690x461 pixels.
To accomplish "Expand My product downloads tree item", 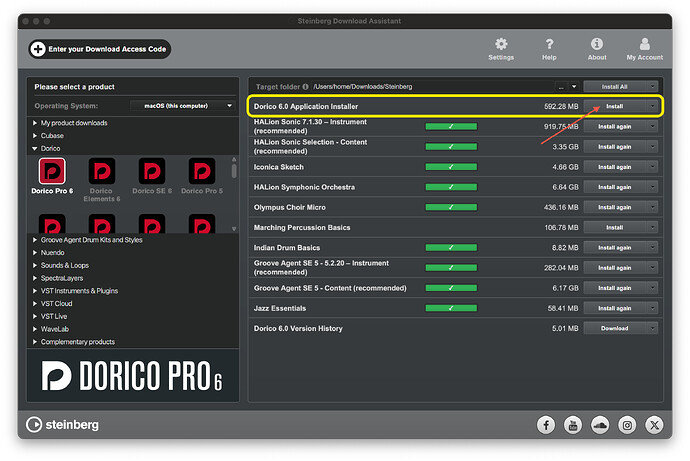I will coord(35,123).
